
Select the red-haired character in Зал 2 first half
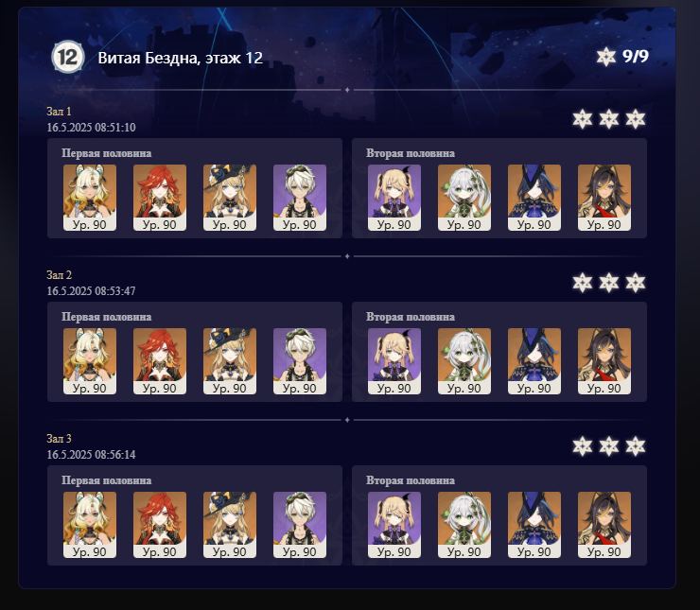point(160,361)
